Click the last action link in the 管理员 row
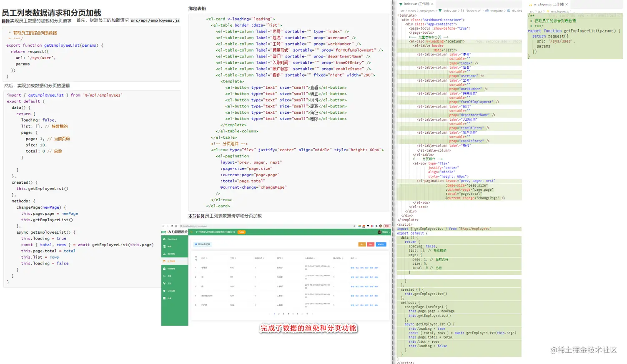Screen dimensions: 627x364 pyautogui.click(x=376, y=268)
